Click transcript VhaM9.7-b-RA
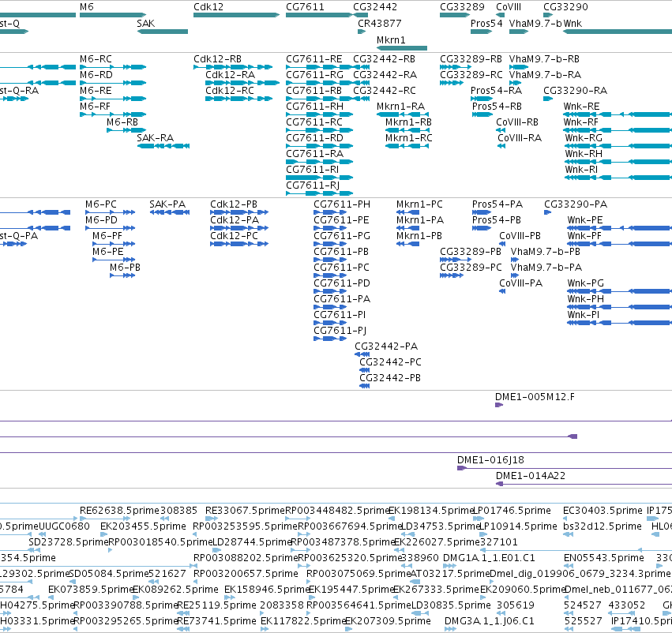 point(515,83)
